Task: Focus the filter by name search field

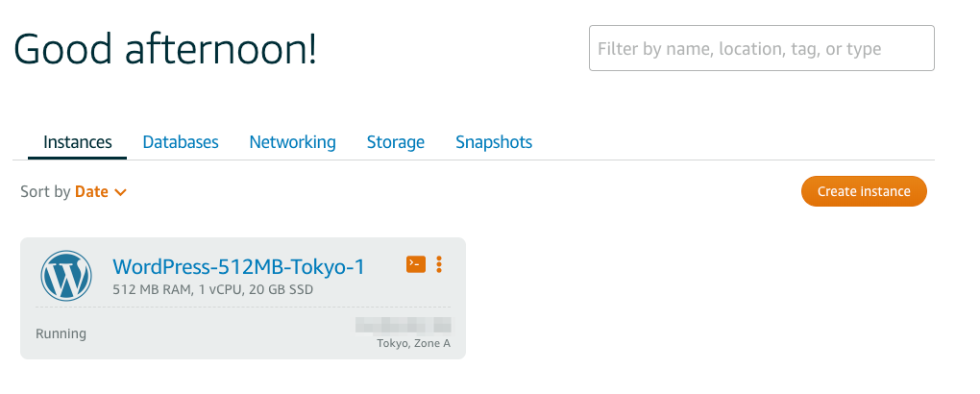Action: pyautogui.click(x=761, y=49)
